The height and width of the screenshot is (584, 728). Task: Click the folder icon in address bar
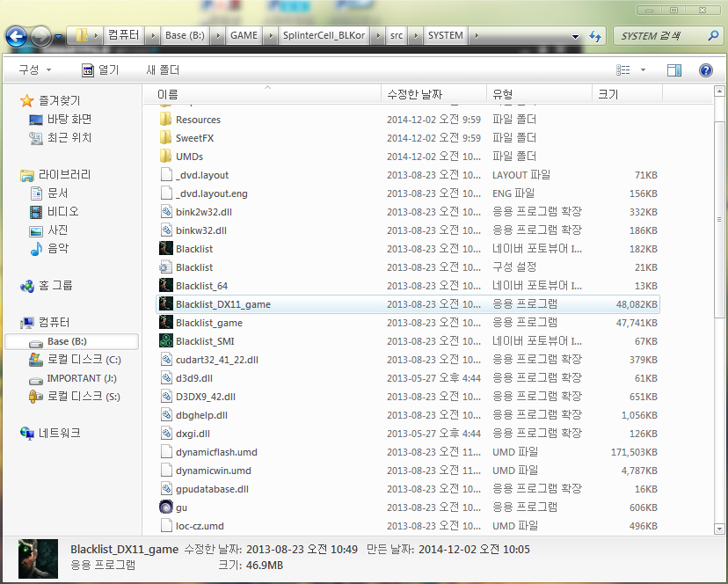82,35
